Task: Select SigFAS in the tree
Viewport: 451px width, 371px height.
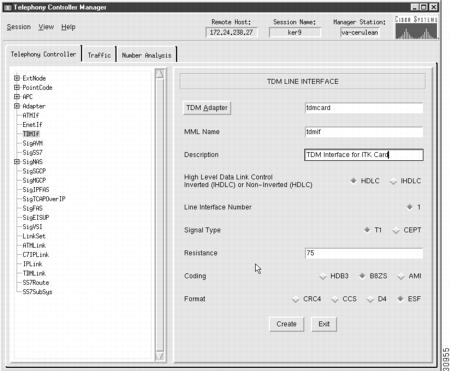Action: pos(32,208)
